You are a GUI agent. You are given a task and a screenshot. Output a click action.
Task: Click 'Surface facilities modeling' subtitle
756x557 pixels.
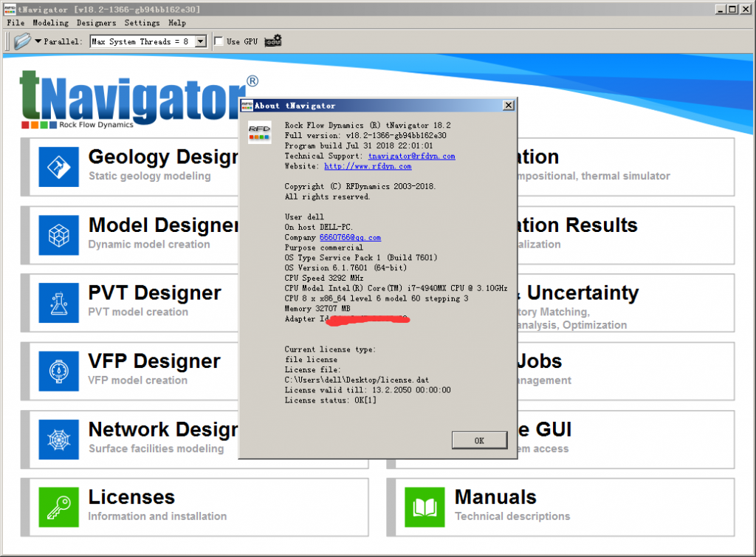pos(157,449)
